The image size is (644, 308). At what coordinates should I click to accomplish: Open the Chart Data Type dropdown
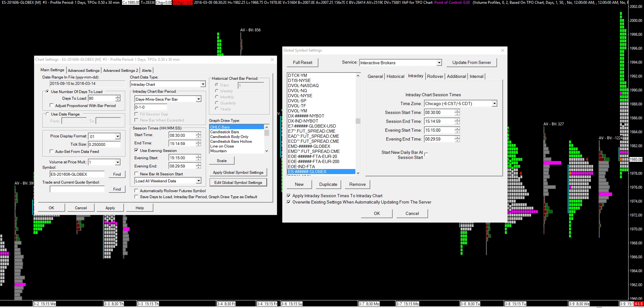click(x=203, y=85)
